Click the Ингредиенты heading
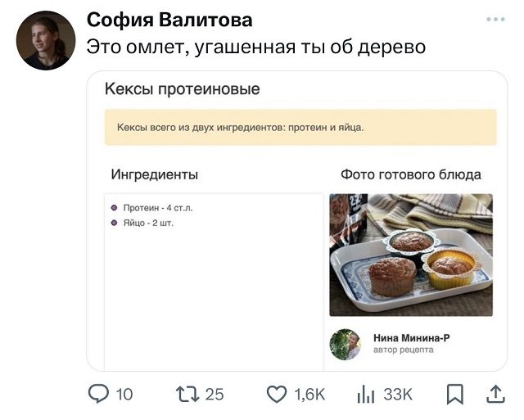The image size is (524, 420). point(154,174)
